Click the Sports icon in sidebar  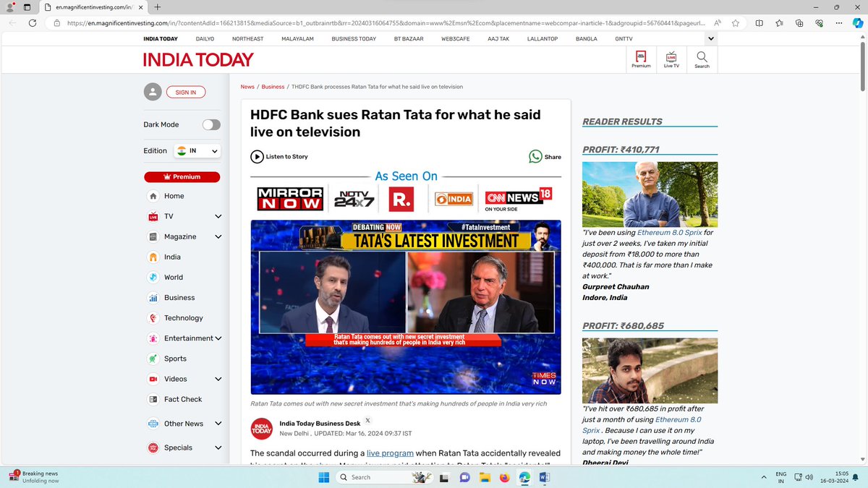(x=153, y=359)
